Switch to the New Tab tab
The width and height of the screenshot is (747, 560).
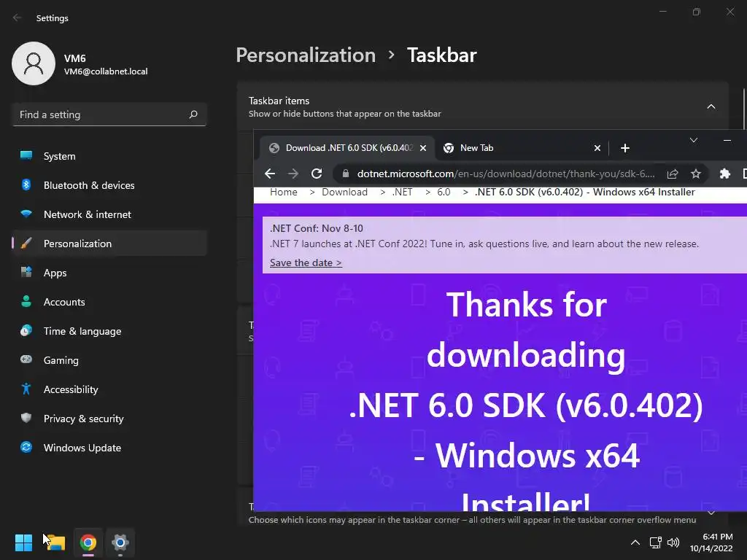521,148
